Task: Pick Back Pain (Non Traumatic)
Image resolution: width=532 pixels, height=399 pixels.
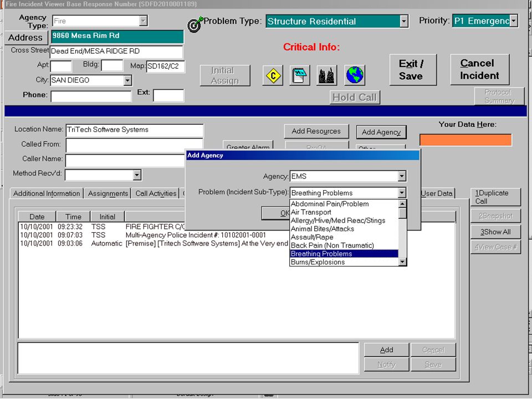Action: point(344,245)
